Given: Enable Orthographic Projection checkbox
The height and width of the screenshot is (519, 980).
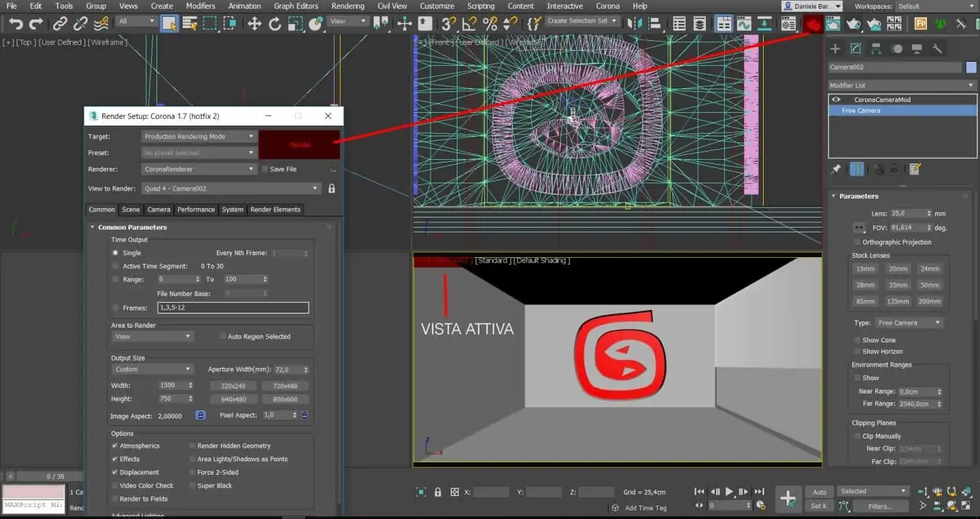Looking at the screenshot, I should click(857, 242).
